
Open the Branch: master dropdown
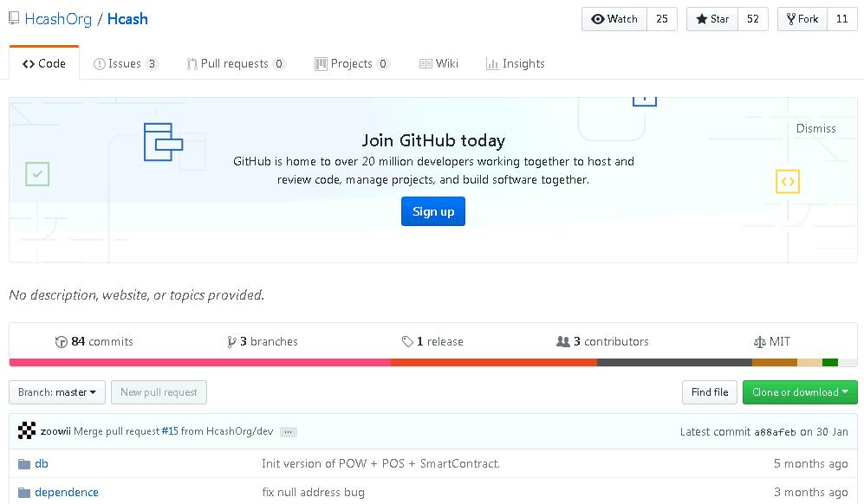pos(57,392)
